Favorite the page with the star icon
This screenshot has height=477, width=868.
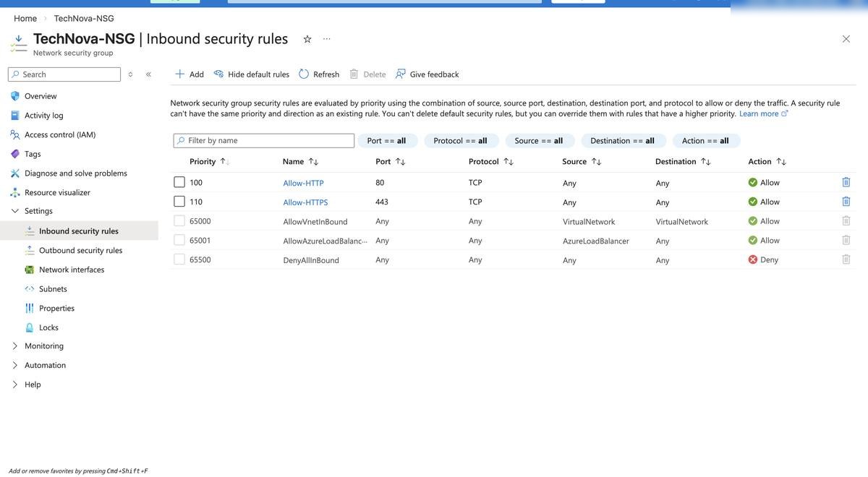pyautogui.click(x=307, y=39)
